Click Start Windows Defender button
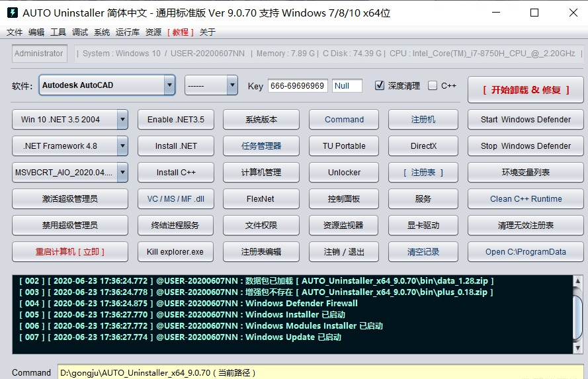Screen dimensions: 588x379 (x=526, y=120)
